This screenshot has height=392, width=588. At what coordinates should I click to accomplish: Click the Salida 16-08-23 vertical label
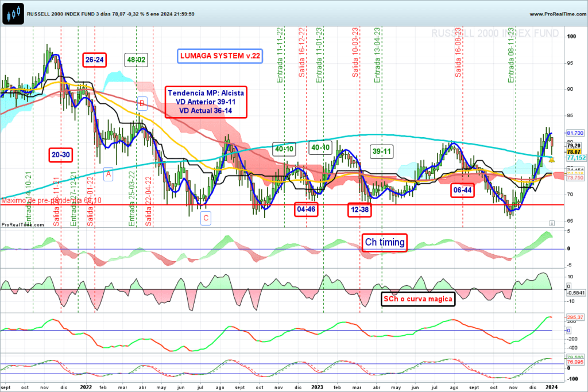(x=458, y=52)
